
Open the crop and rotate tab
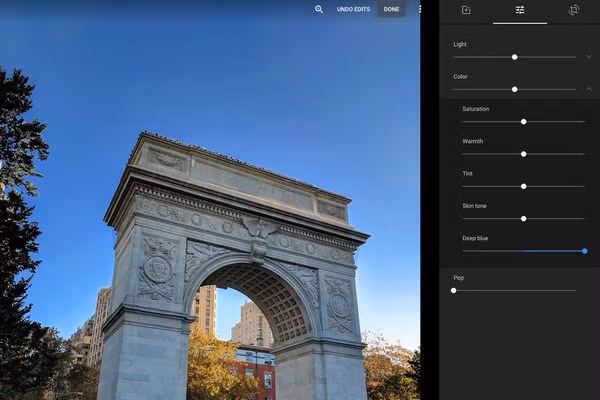click(x=574, y=10)
